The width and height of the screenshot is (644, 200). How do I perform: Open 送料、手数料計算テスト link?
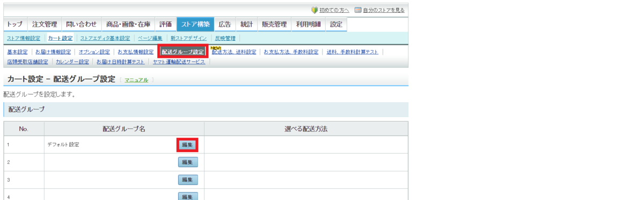[x=352, y=52]
